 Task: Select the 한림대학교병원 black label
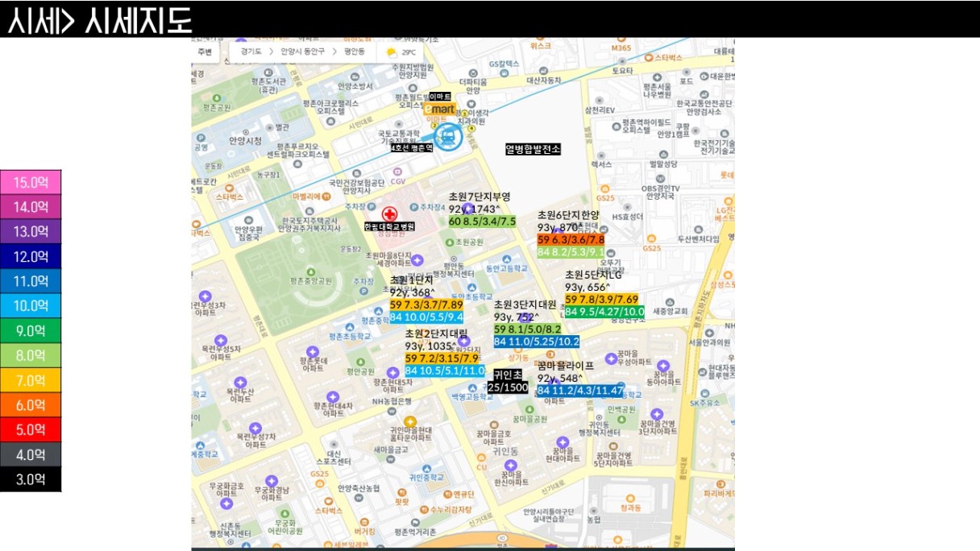coord(389,227)
